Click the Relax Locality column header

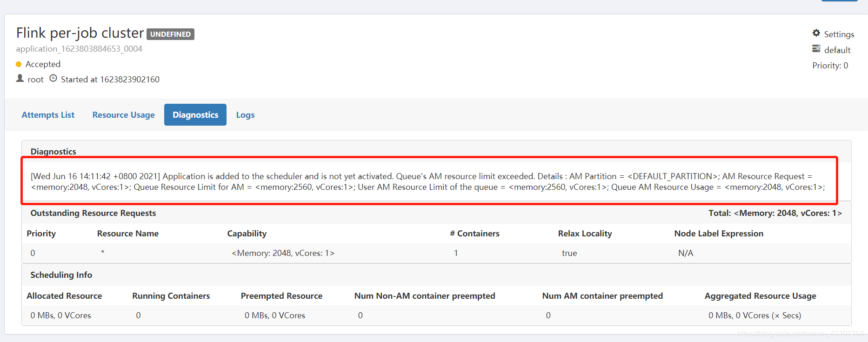[585, 234]
